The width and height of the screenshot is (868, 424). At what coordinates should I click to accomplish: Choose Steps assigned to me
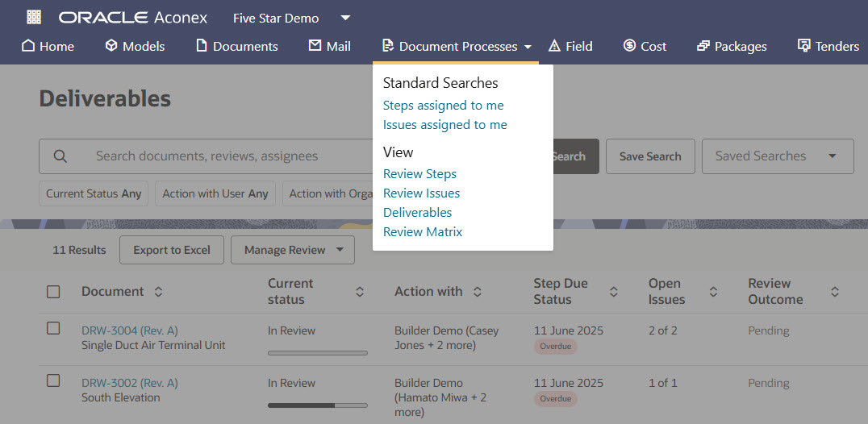point(443,106)
